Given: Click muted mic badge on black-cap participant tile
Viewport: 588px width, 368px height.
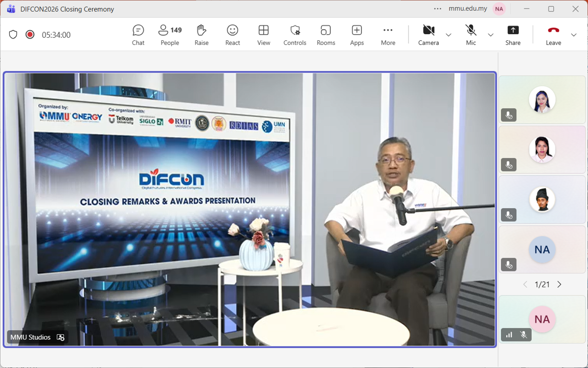Looking at the screenshot, I should click(509, 215).
